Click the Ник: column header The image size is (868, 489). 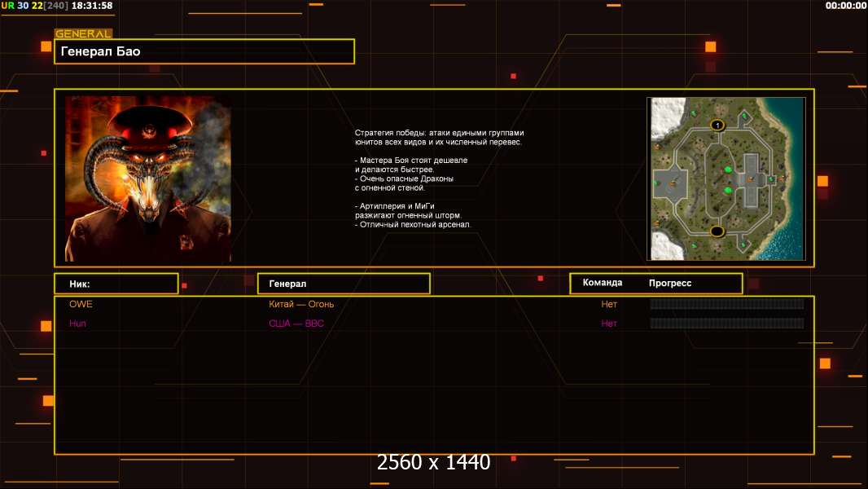(116, 284)
